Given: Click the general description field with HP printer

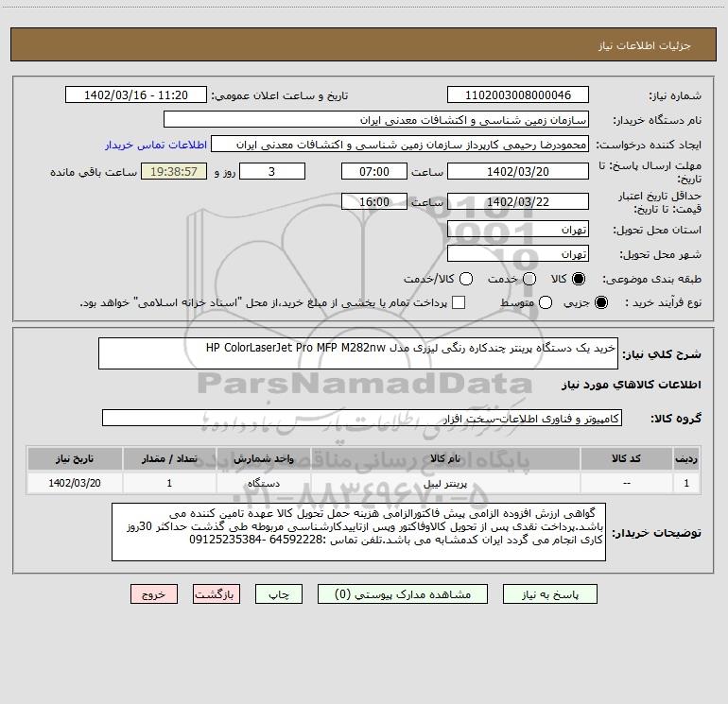Looking at the screenshot, I should [358, 353].
